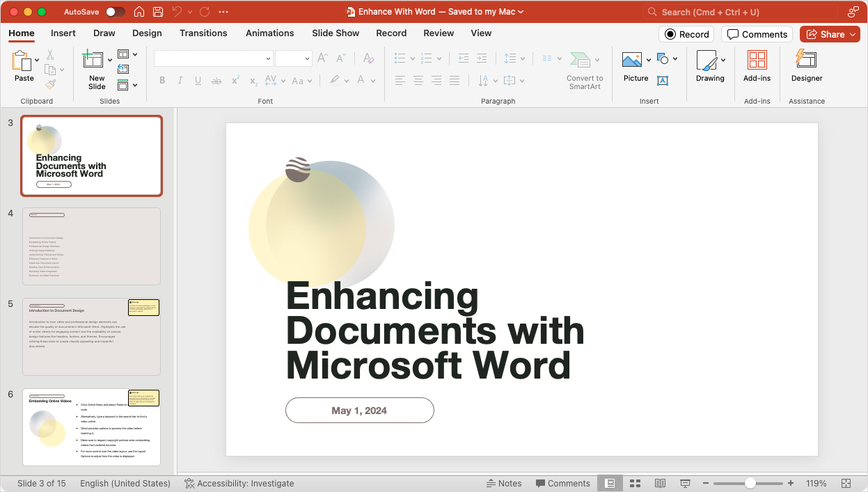Click English (United States) language
The image size is (868, 492).
click(125, 484)
